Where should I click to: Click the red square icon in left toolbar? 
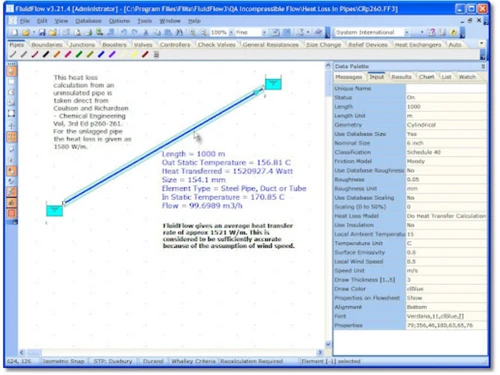12,213
